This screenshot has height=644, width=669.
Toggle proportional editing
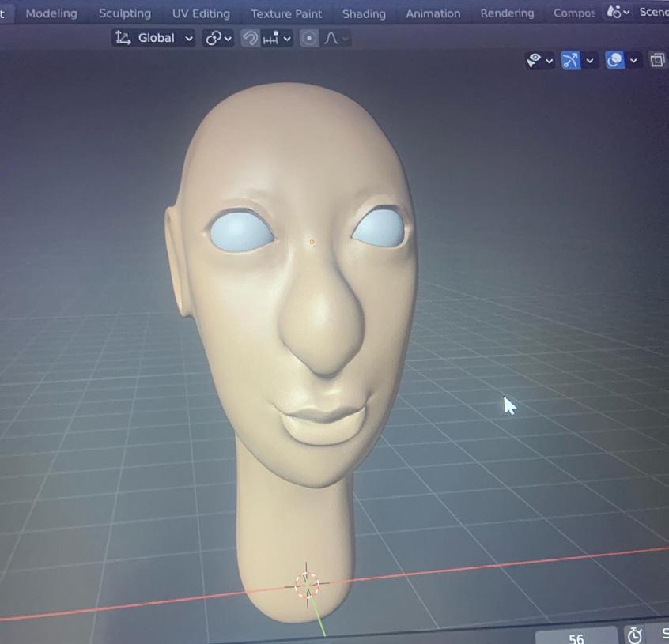[x=309, y=40]
